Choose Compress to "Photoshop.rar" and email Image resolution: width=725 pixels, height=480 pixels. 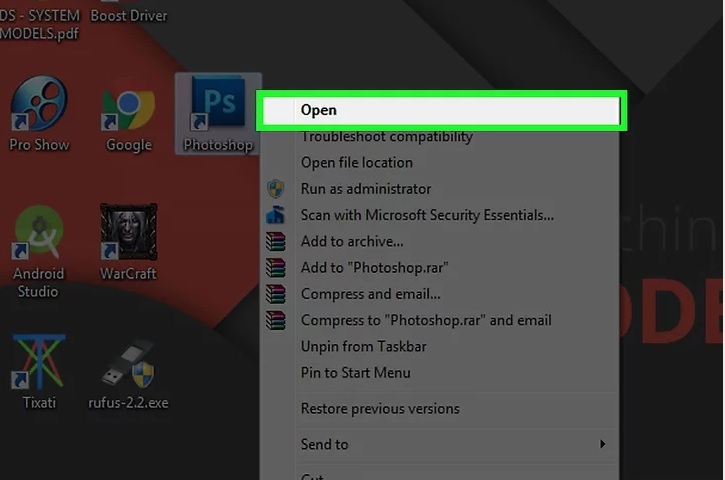click(x=439, y=320)
